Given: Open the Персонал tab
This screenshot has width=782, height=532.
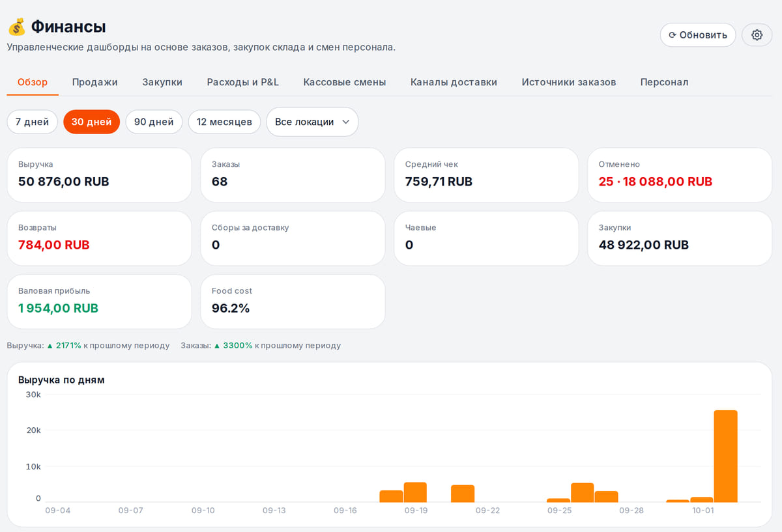Looking at the screenshot, I should coord(664,82).
